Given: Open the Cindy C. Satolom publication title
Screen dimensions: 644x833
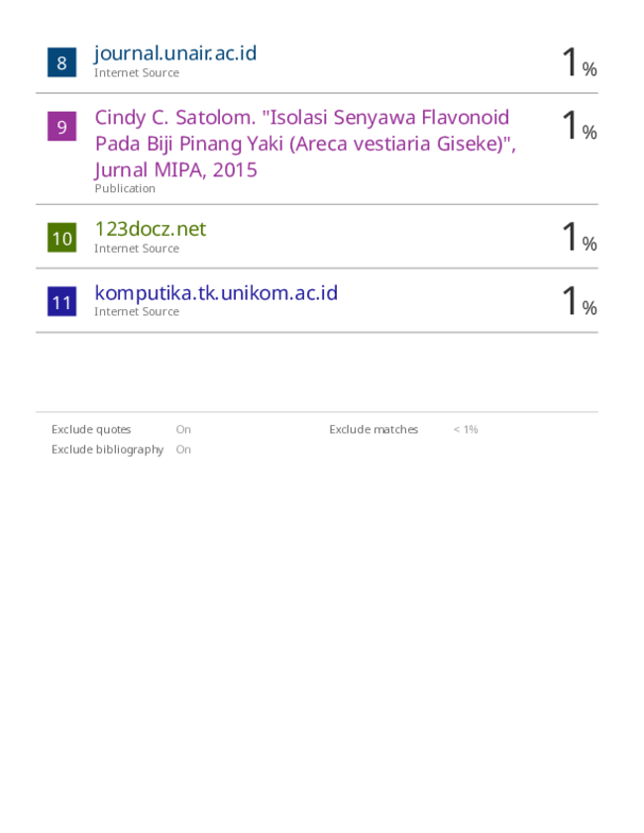Looking at the screenshot, I should click(305, 144).
